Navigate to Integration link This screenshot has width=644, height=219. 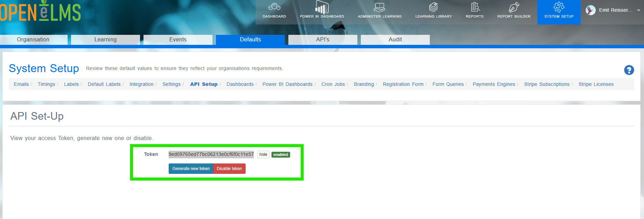(141, 84)
